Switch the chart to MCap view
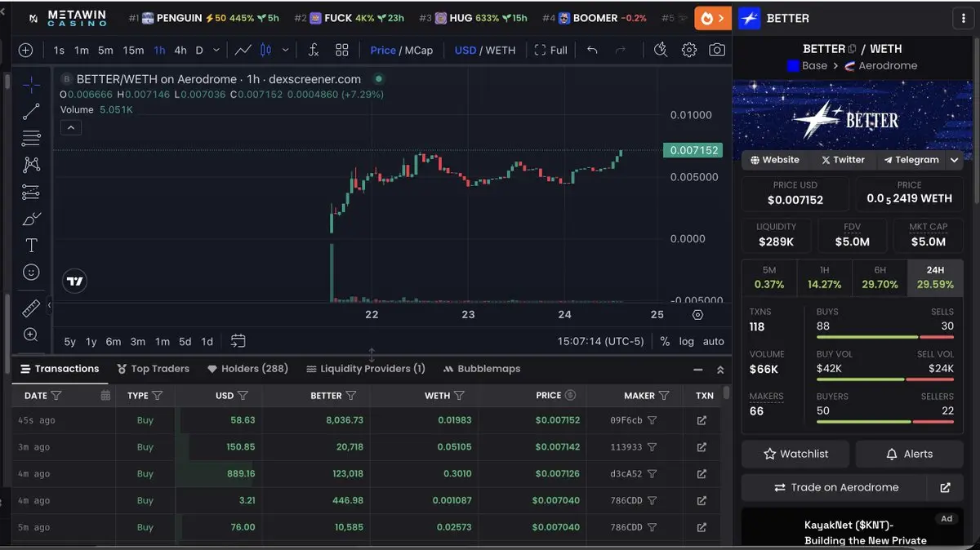This screenshot has width=980, height=550. 419,50
